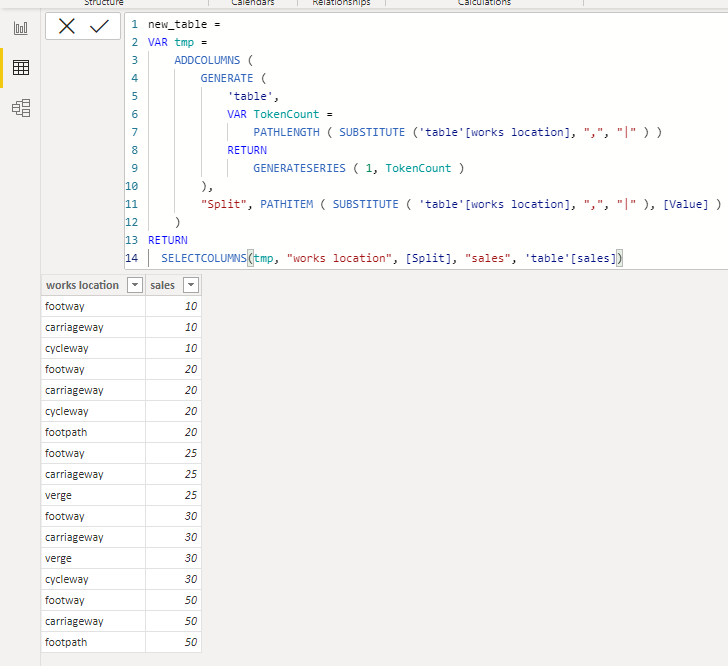Screen dimensions: 728x666
Task: Click the Structure ribbon group label
Action: click(x=104, y=2)
